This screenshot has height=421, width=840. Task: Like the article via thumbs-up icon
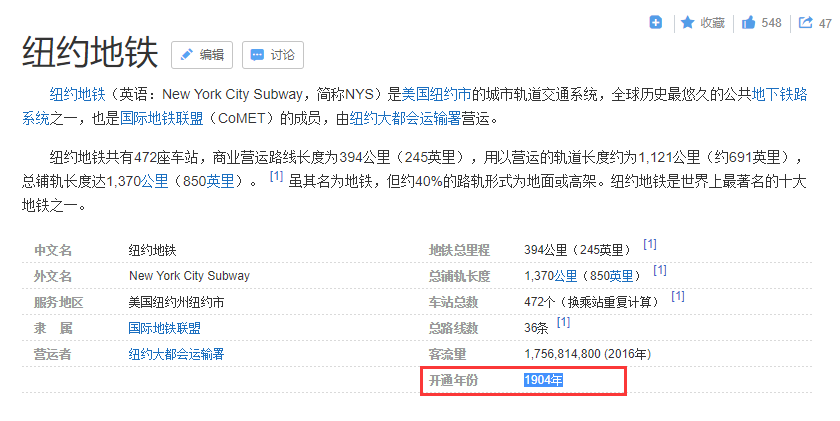(x=748, y=22)
